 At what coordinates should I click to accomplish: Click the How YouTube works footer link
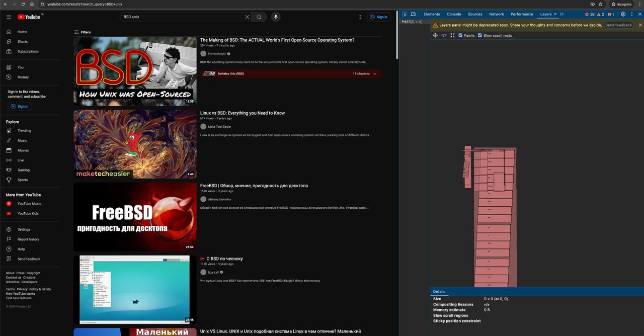21,294
